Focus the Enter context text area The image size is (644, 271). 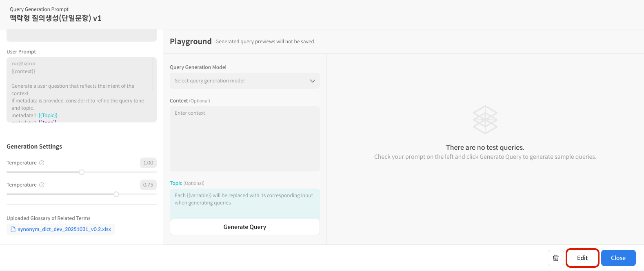(x=244, y=139)
